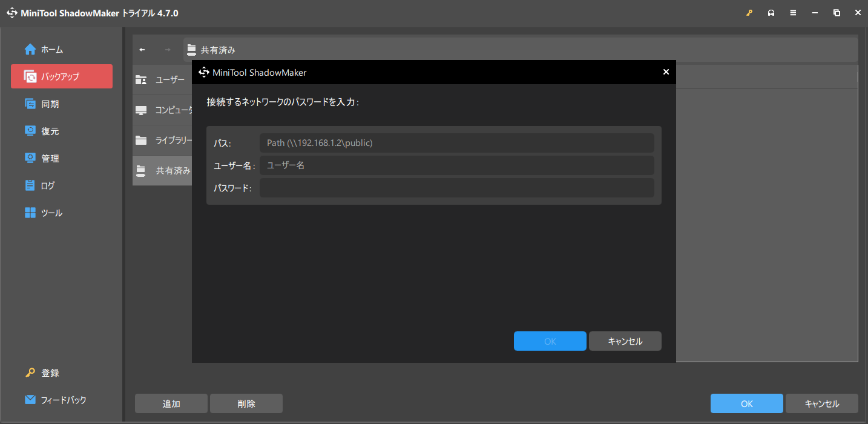This screenshot has height=424, width=868.
Task: Select ユーザー source tab
Action: 162,80
